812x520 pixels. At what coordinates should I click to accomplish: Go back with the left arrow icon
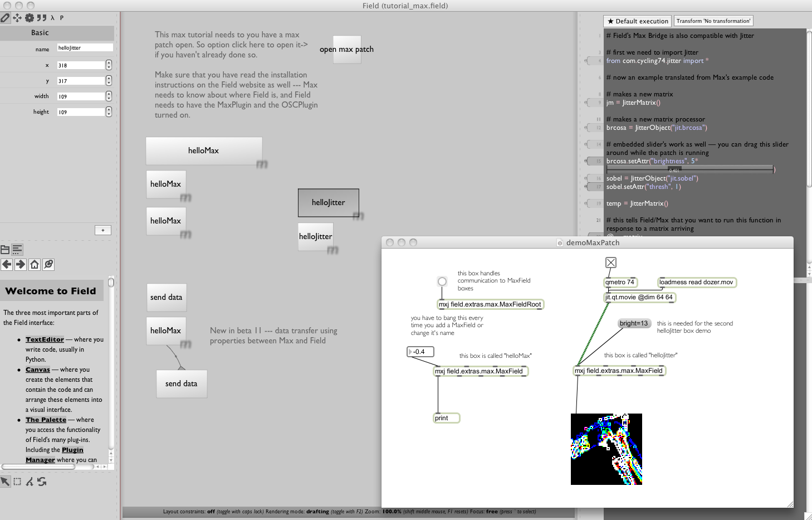coord(7,265)
